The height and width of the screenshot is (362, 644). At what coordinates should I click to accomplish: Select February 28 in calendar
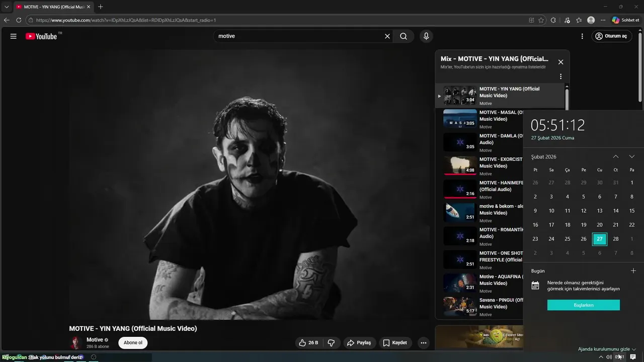coord(616,239)
